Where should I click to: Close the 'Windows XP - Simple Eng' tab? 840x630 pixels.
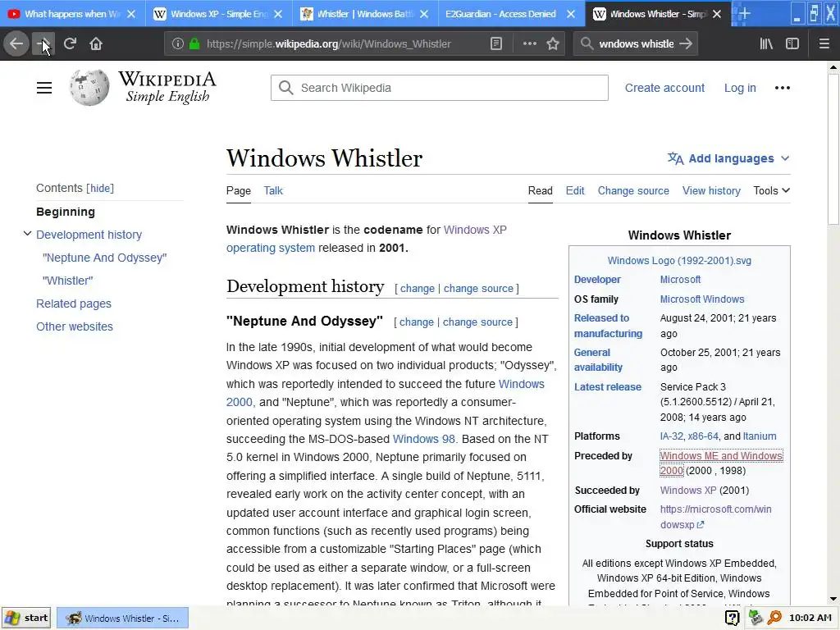(x=278, y=14)
